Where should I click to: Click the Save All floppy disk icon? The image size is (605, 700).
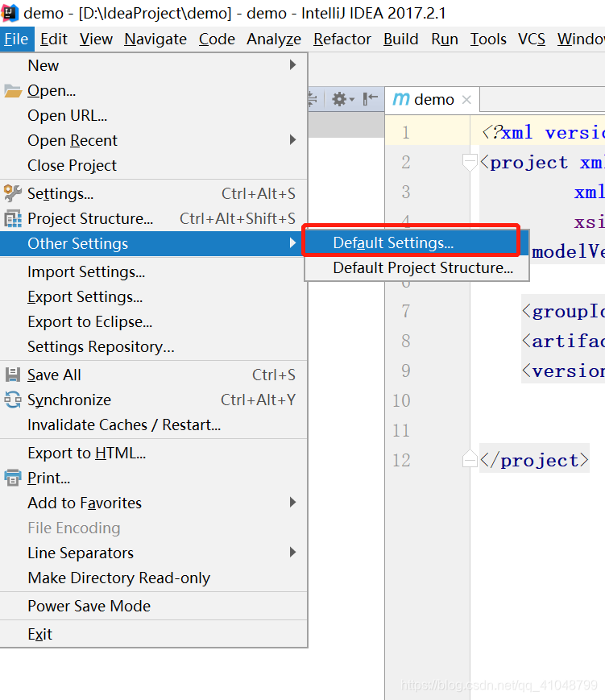click(15, 375)
